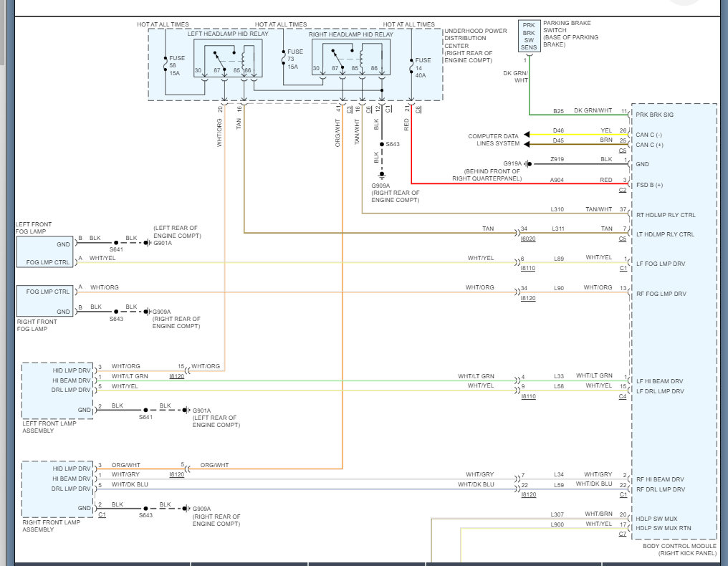728x566 pixels.
Task: Select circuit code B25
Action: [558, 111]
